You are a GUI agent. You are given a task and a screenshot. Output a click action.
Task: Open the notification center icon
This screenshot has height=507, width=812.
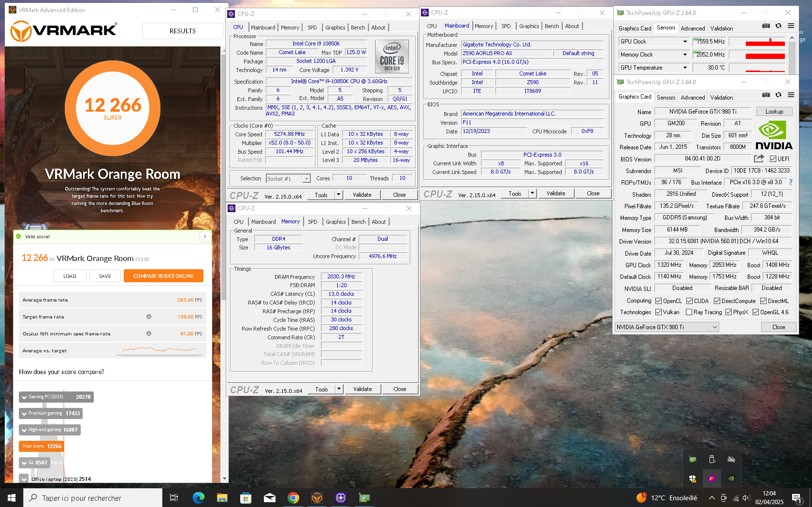pos(797,498)
